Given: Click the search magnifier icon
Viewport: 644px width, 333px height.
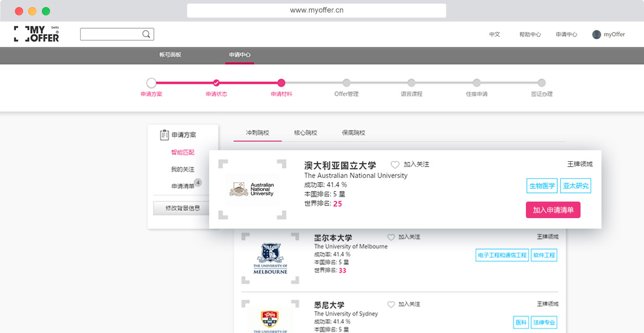Looking at the screenshot, I should point(146,34).
